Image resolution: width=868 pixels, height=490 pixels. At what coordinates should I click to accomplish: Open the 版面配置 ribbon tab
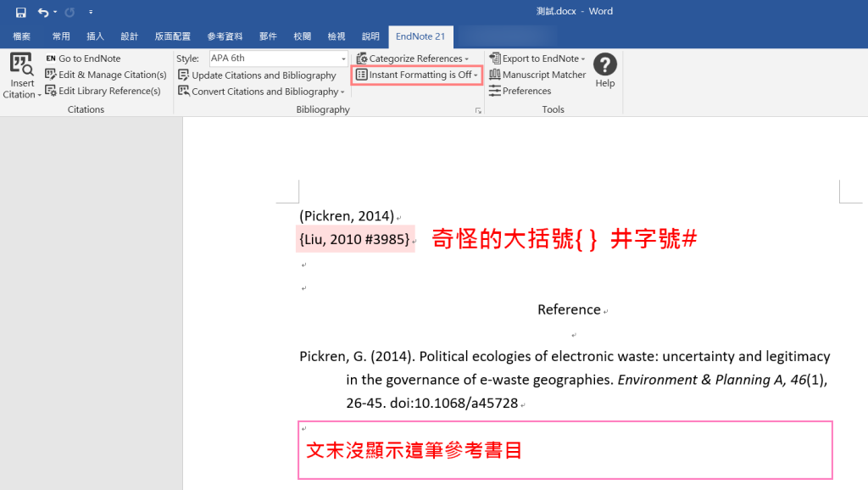pos(173,36)
